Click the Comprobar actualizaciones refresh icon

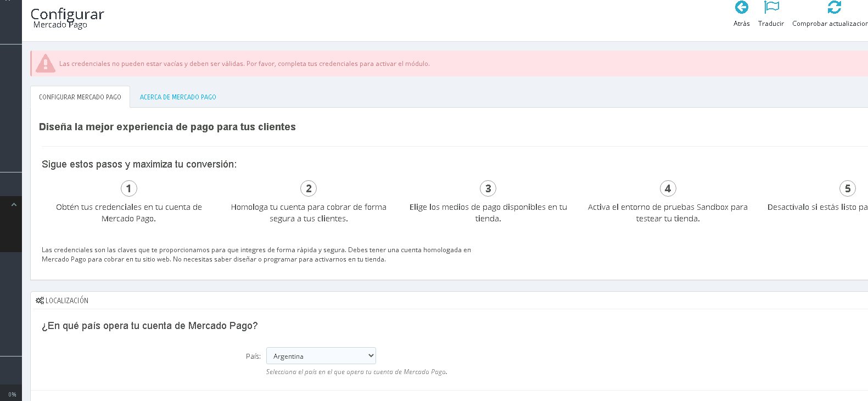tap(834, 7)
